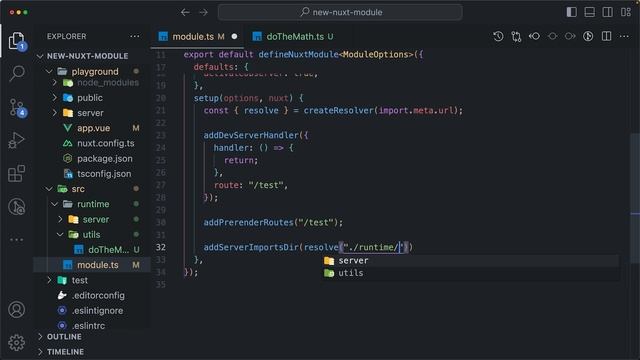
Task: Open the Extensions view
Action: tap(17, 173)
